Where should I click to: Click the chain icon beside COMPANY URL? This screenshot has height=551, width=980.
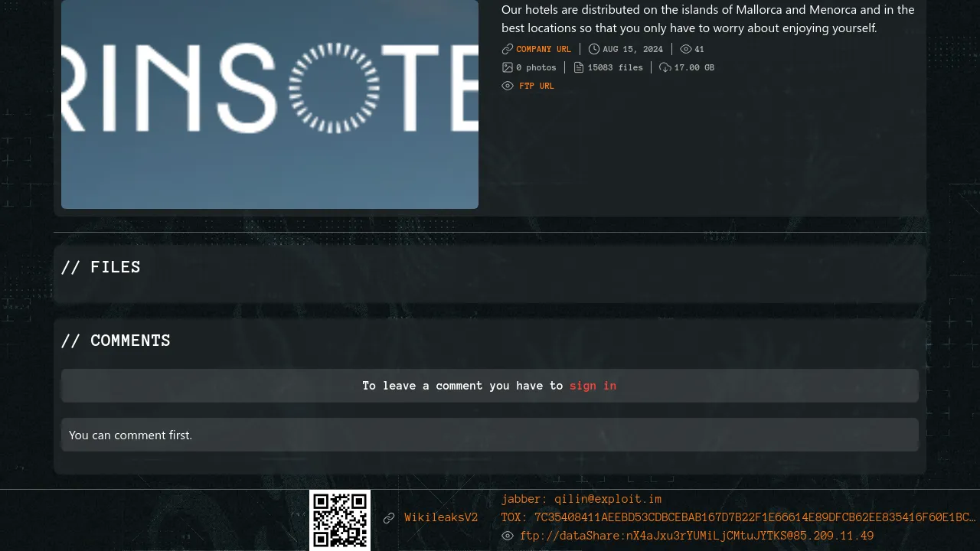tap(507, 49)
